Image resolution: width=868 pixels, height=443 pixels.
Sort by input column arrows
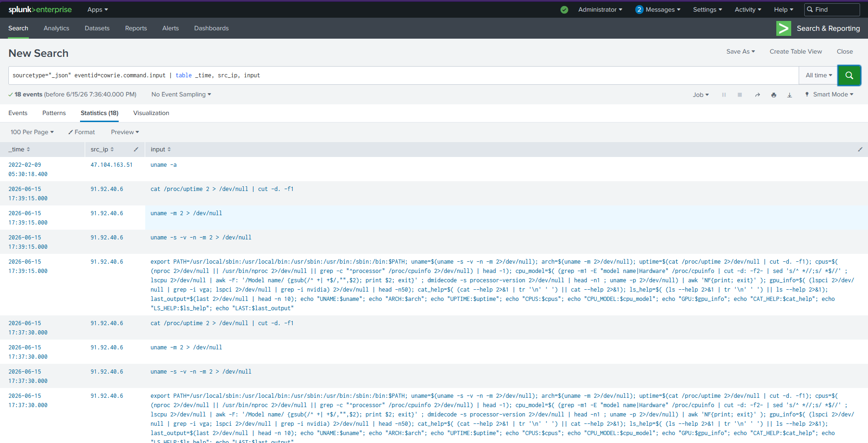coord(169,150)
